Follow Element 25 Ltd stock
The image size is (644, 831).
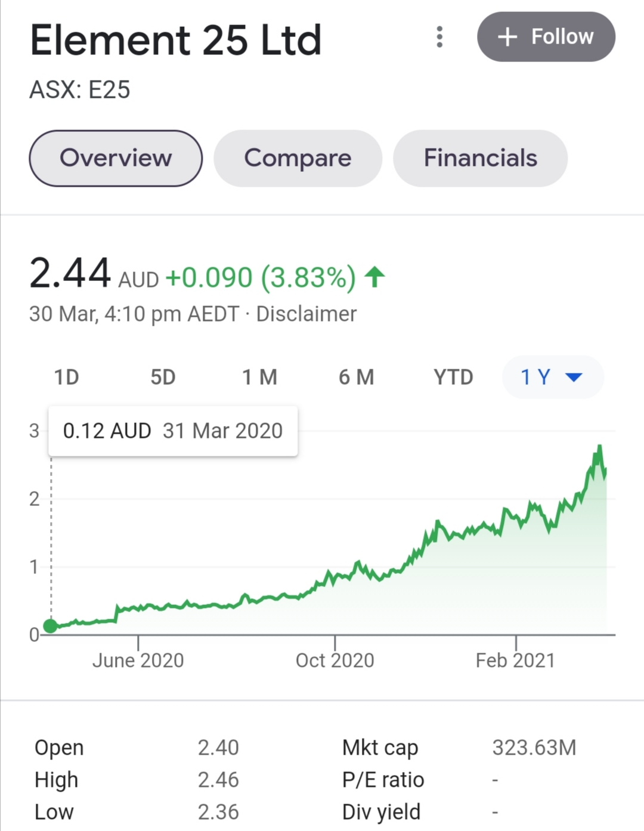coord(546,37)
